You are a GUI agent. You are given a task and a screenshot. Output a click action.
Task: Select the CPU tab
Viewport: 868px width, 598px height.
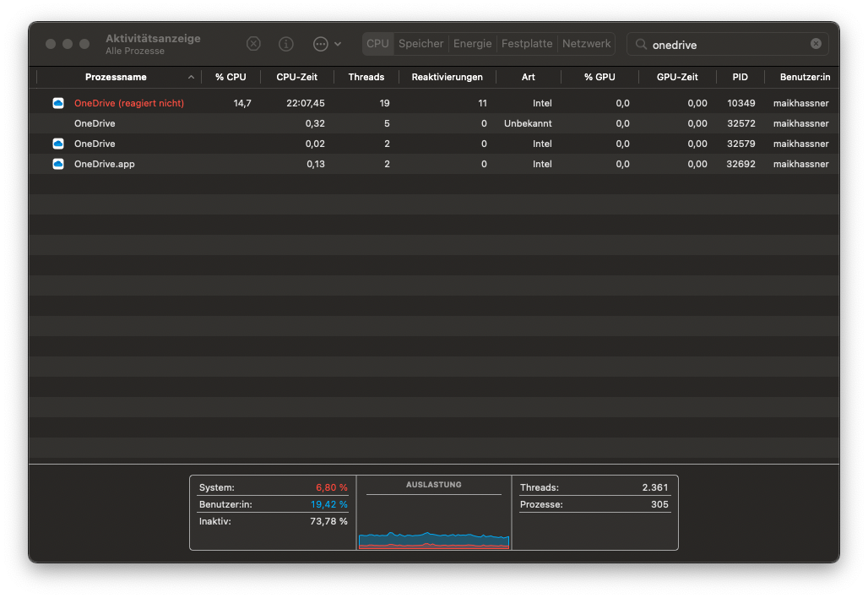click(x=377, y=44)
